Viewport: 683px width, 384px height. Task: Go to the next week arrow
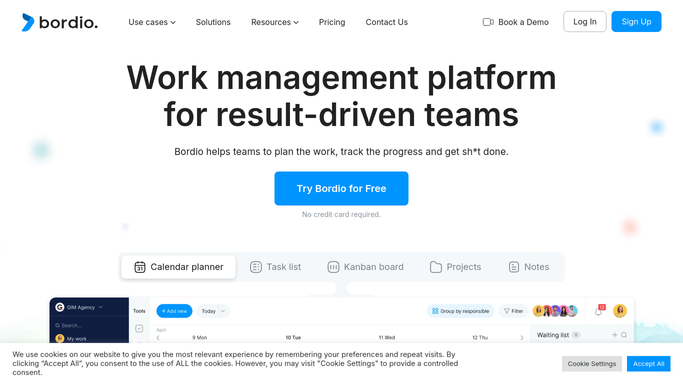[x=522, y=338]
